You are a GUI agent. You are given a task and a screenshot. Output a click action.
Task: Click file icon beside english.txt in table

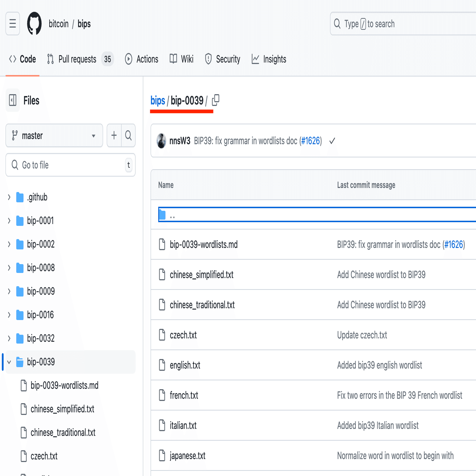[x=162, y=365]
